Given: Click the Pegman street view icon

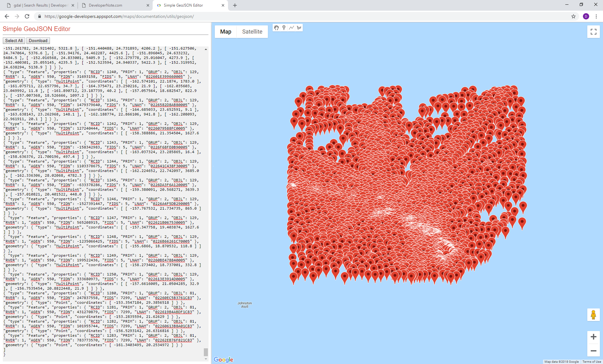Looking at the screenshot, I should [593, 315].
